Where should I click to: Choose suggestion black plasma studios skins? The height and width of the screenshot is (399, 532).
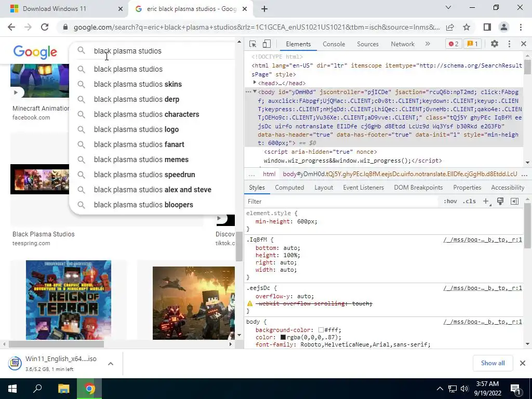[152, 84]
